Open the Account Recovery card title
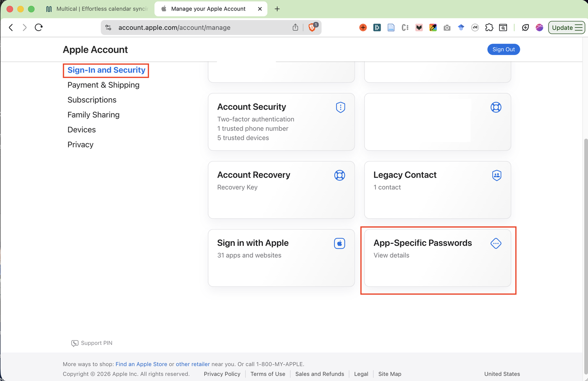The image size is (588, 381). (x=254, y=175)
